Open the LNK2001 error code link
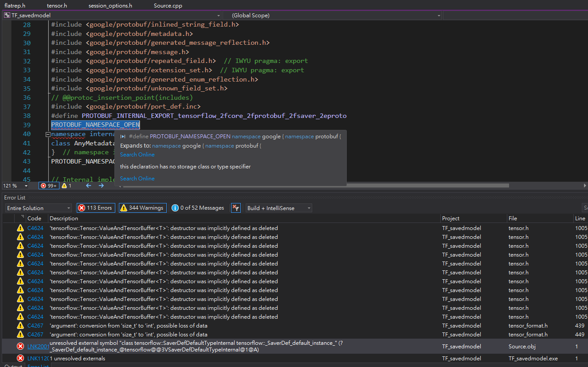Screen dimensions: 588x367 click(x=38, y=346)
